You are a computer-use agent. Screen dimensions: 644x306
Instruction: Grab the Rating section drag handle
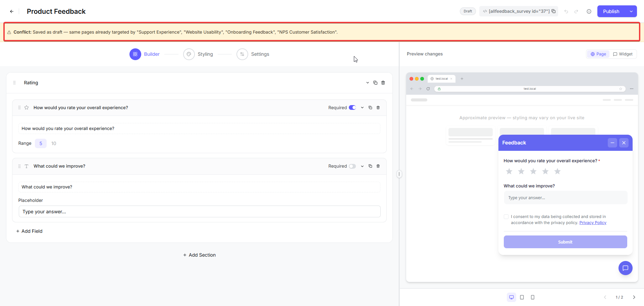pyautogui.click(x=14, y=83)
